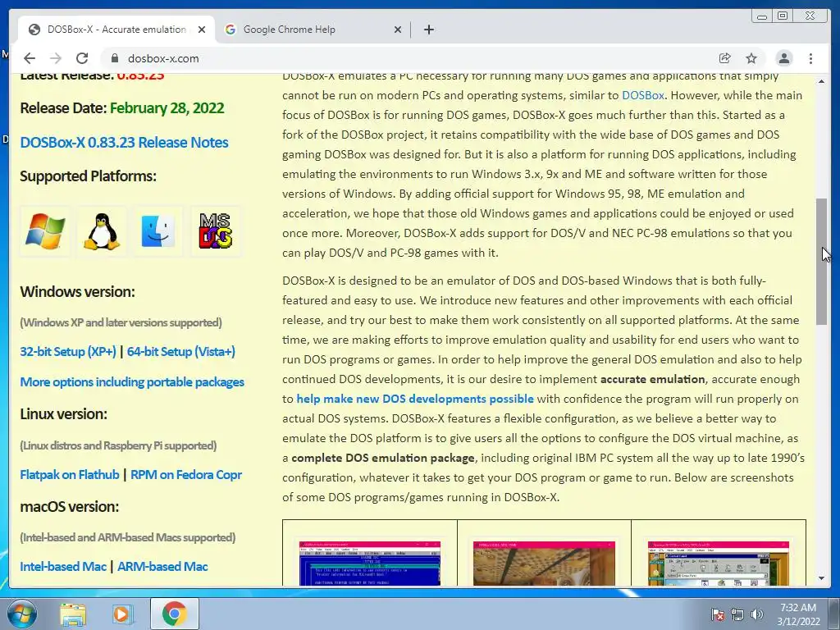
Task: Bookmark this page with the star
Action: 751,58
